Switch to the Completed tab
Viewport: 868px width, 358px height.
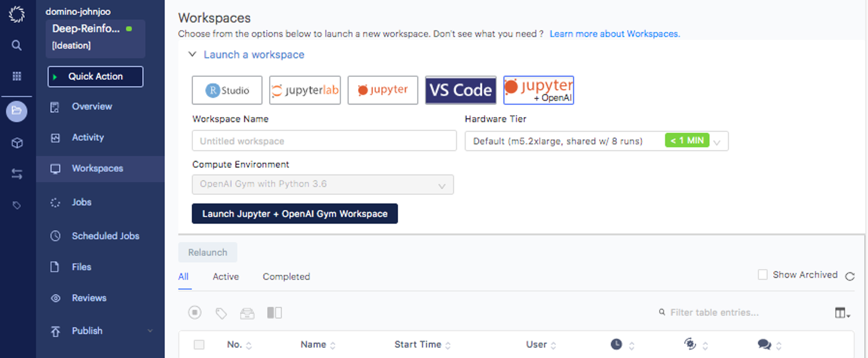pos(286,277)
